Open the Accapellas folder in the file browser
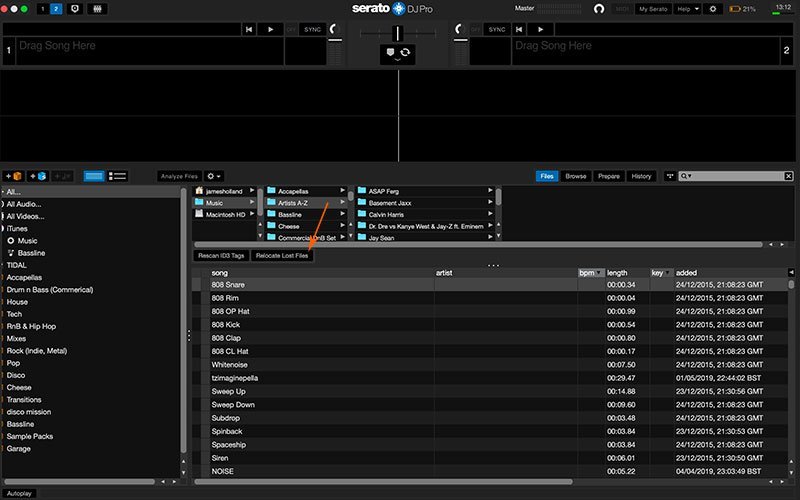The height and width of the screenshot is (500, 800). tap(306, 191)
